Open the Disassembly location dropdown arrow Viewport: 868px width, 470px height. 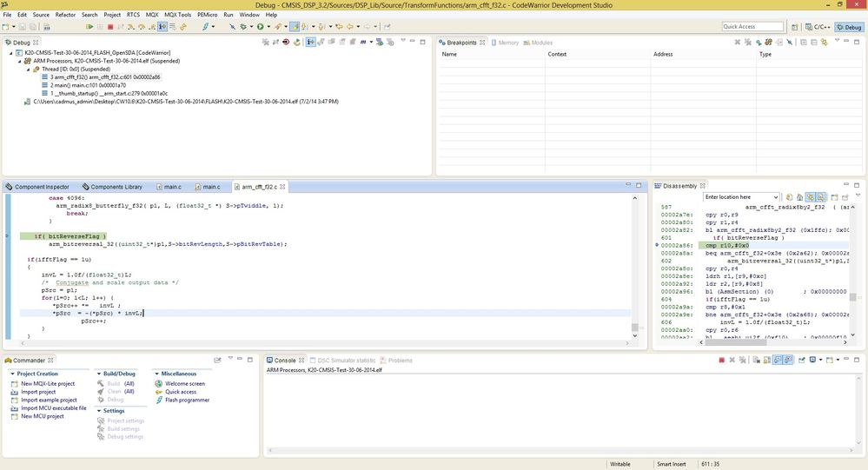776,197
